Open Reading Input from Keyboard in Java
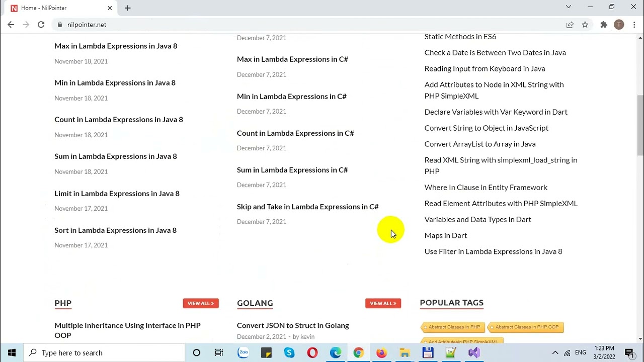The width and height of the screenshot is (644, 362). (485, 68)
